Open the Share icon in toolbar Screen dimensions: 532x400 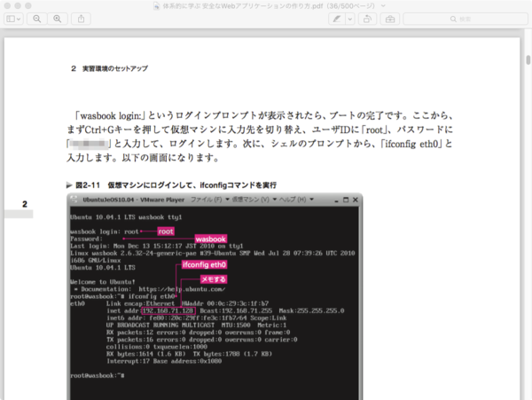click(x=81, y=19)
